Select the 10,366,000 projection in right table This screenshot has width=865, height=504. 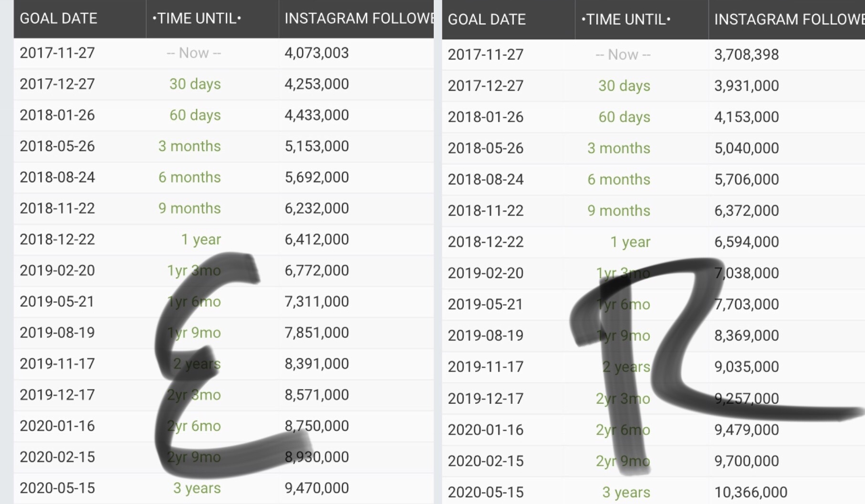[750, 492]
